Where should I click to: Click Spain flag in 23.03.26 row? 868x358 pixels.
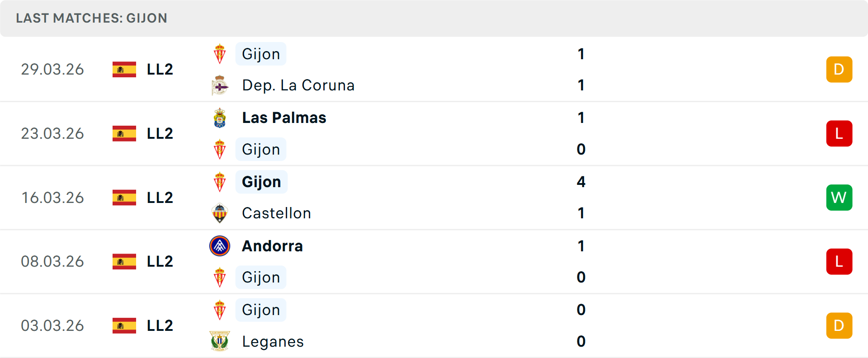tap(124, 133)
